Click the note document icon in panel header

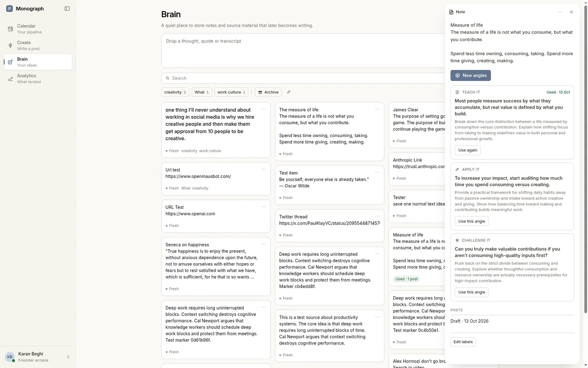[x=451, y=12]
